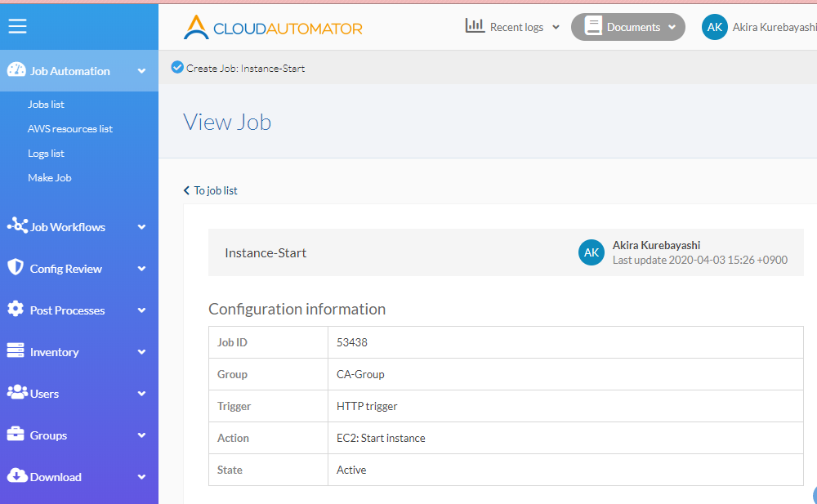817x504 pixels.
Task: Click the Active state value
Action: click(x=351, y=470)
